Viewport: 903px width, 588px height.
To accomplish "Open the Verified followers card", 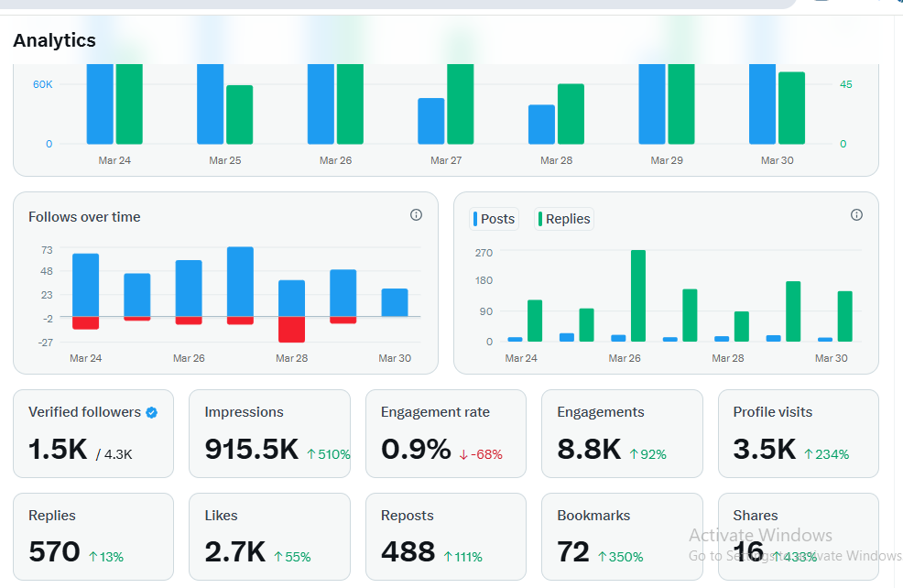I will pyautogui.click(x=93, y=433).
